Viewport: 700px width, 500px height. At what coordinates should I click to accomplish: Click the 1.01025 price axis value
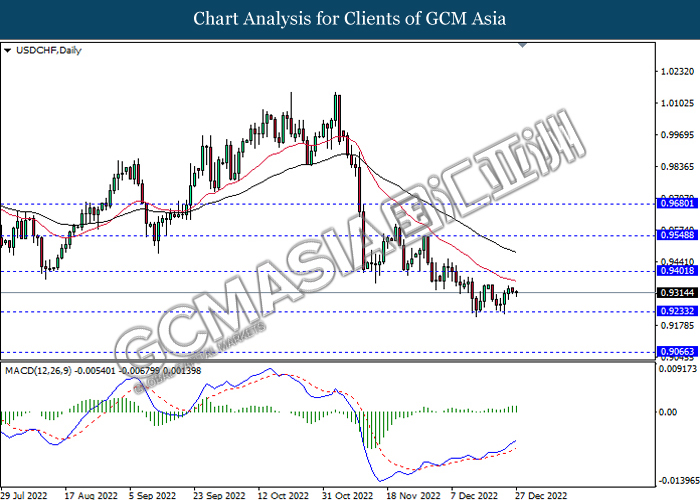click(x=677, y=103)
